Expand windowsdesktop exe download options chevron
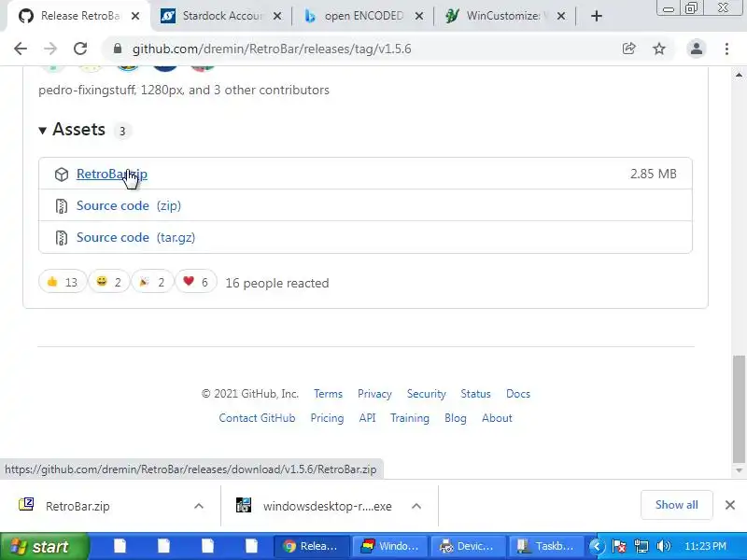This screenshot has width=747, height=560. [x=416, y=506]
